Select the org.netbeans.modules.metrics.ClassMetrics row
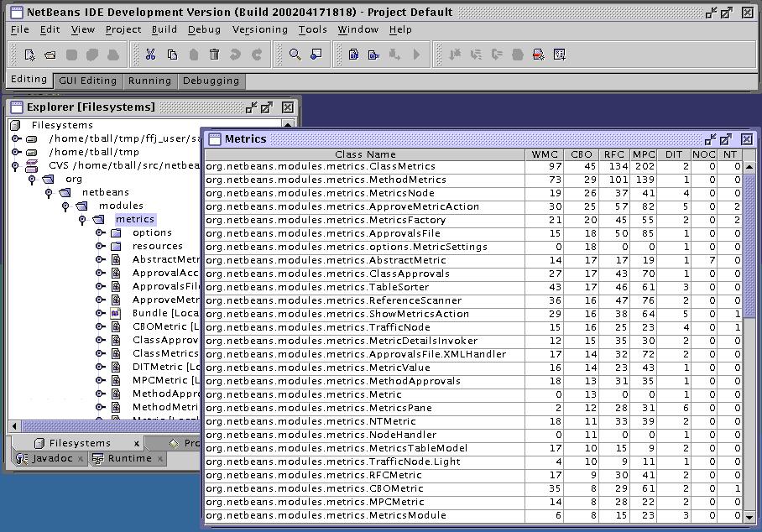Viewport: 762px width, 532px height. 474,166
